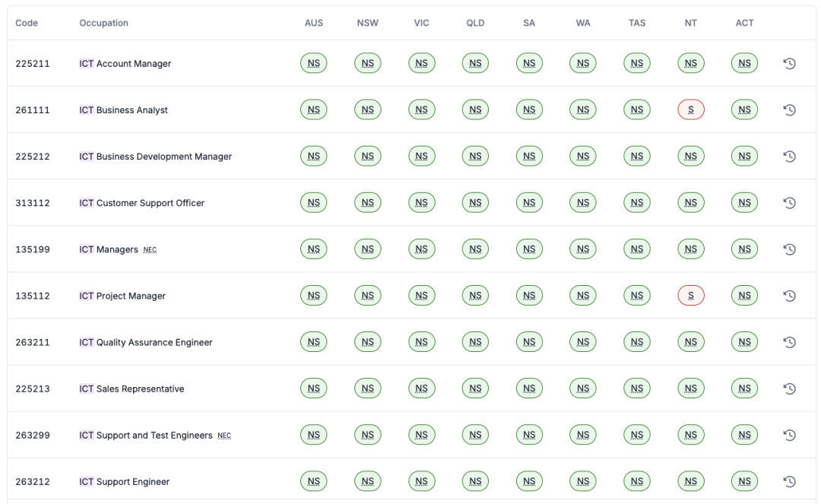The width and height of the screenshot is (821, 504).
Task: Show history for ICT Support and Test Engineers
Action: pos(789,435)
